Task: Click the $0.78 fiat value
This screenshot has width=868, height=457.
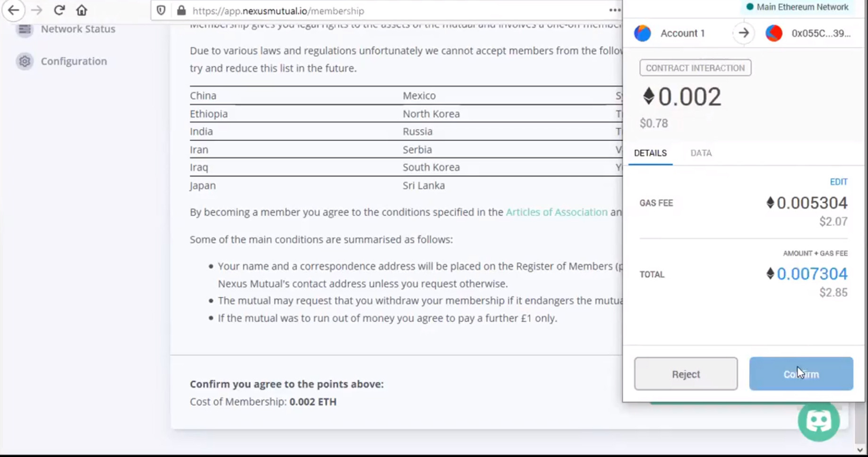Action: (653, 124)
